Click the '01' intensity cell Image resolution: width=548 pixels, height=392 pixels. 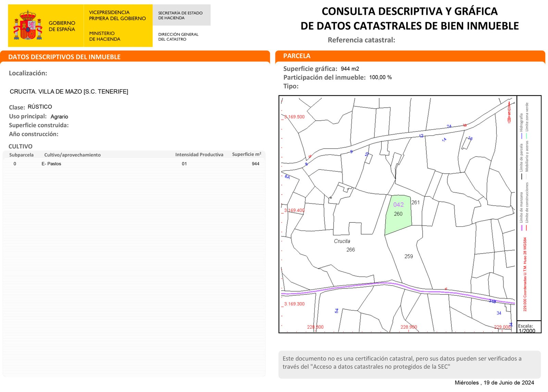coord(184,164)
